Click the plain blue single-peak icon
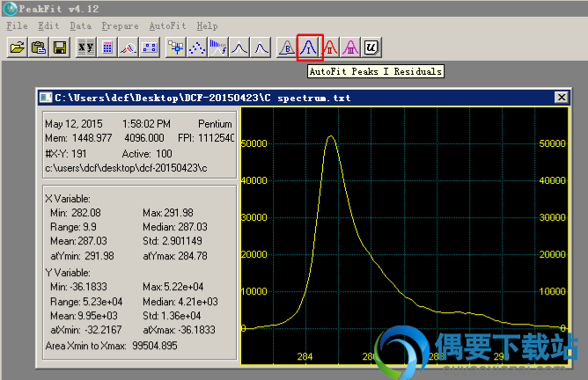Image resolution: width=588 pixels, height=380 pixels. pos(261,47)
